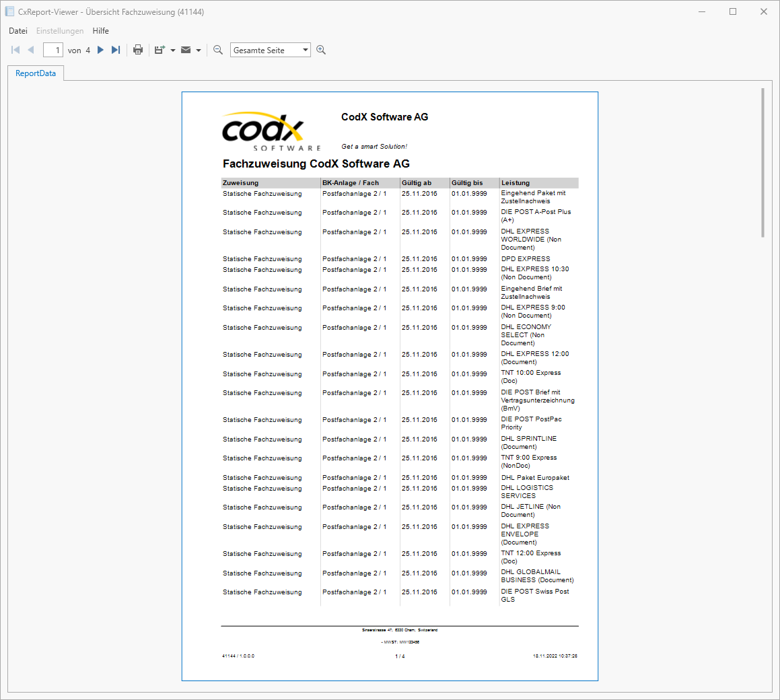Click the 'DPD EXPRESS' service entry
780x700 pixels.
(526, 258)
